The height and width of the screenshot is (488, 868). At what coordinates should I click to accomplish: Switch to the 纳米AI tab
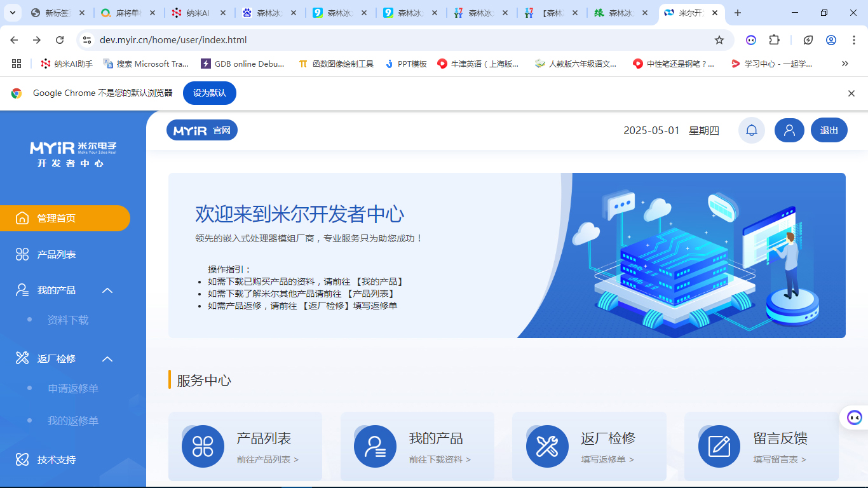click(200, 13)
